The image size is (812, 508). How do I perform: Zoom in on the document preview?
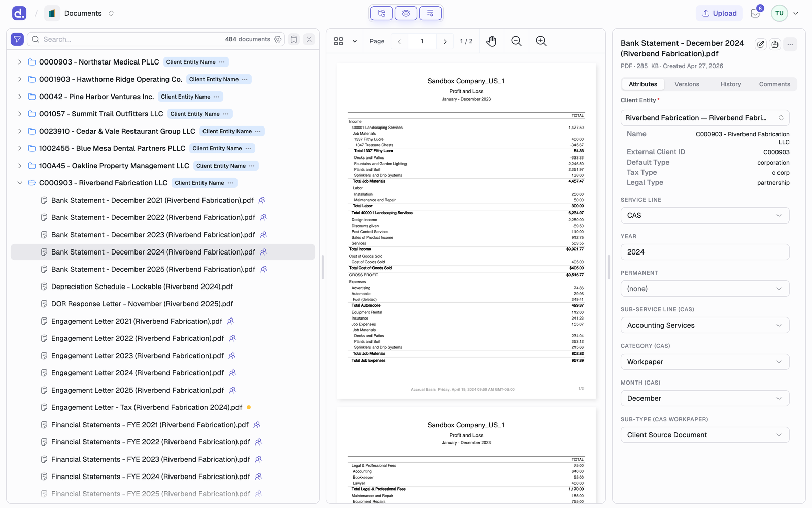542,41
